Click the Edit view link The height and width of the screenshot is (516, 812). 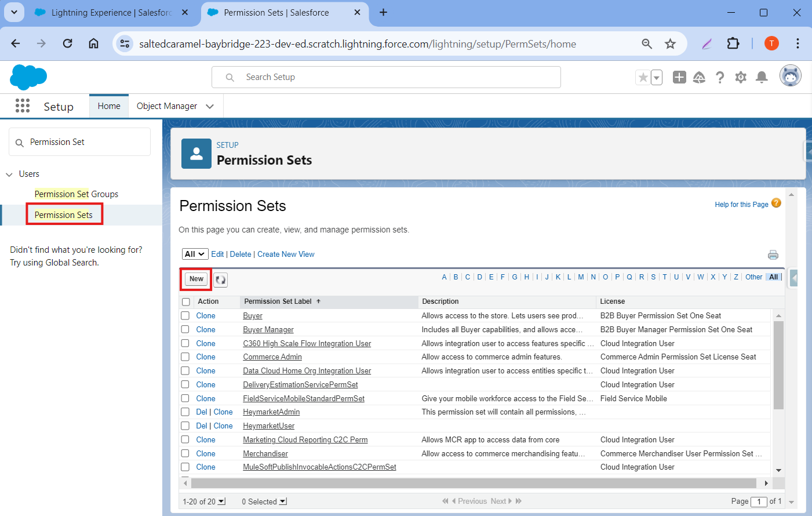pyautogui.click(x=217, y=255)
